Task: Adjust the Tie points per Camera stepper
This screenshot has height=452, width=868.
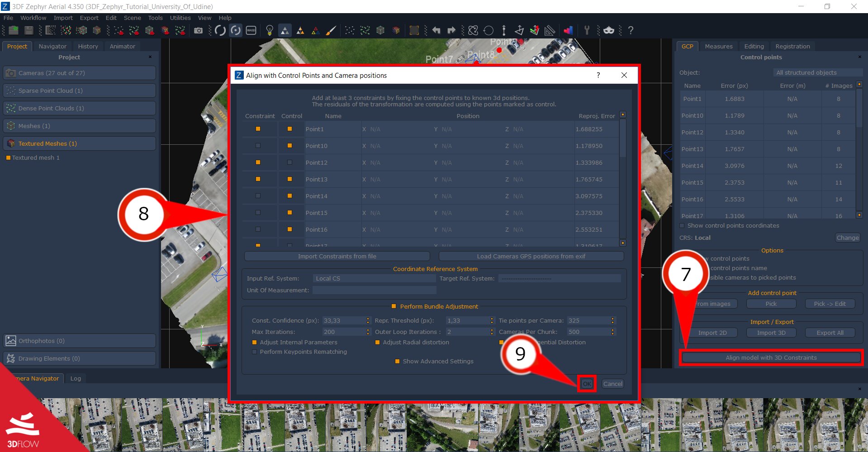Action: (613, 320)
